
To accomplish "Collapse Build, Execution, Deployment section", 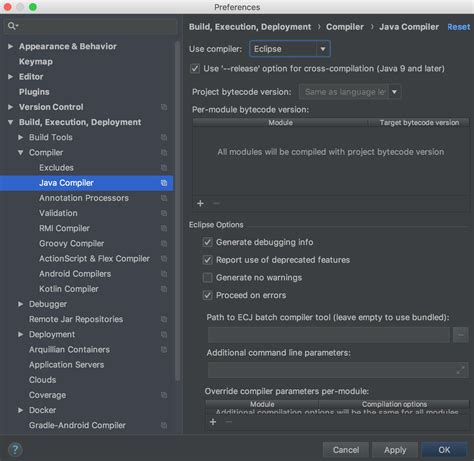I will coord(11,122).
